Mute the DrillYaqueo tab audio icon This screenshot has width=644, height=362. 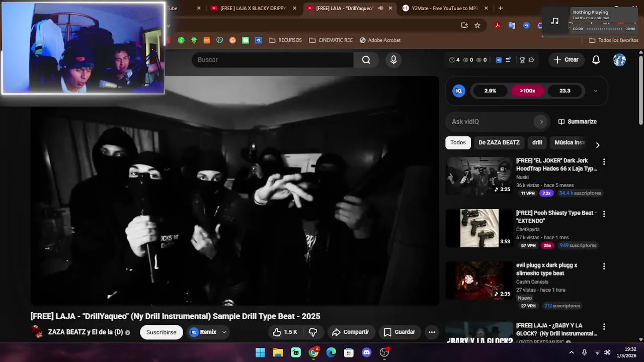click(380, 8)
